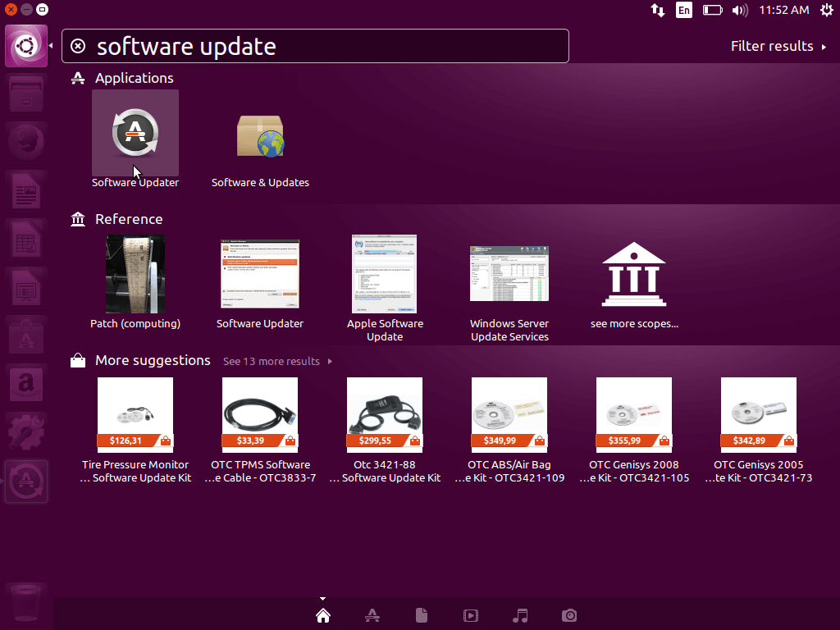The height and width of the screenshot is (630, 840).
Task: Click in the software update search field
Action: [328, 46]
